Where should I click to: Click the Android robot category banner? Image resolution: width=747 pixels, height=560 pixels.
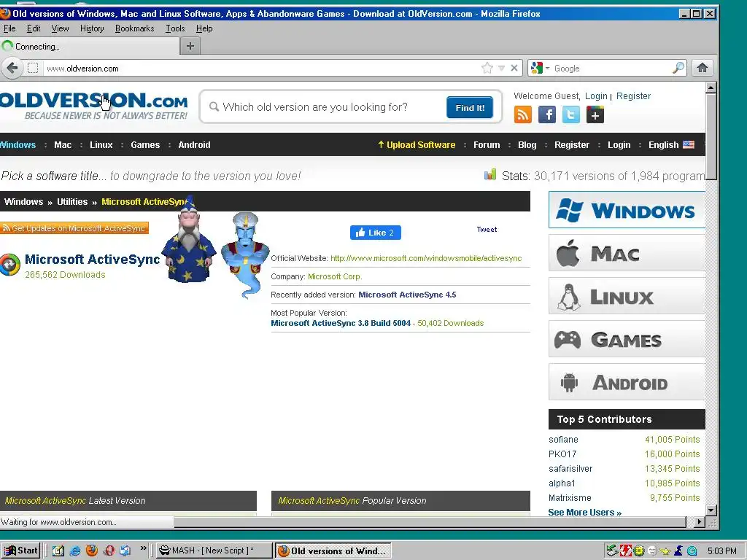627,382
